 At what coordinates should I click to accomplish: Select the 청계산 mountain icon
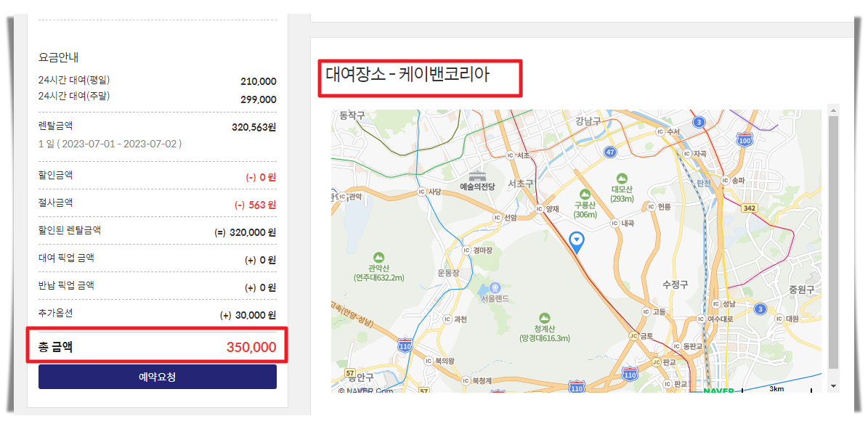pyautogui.click(x=545, y=318)
